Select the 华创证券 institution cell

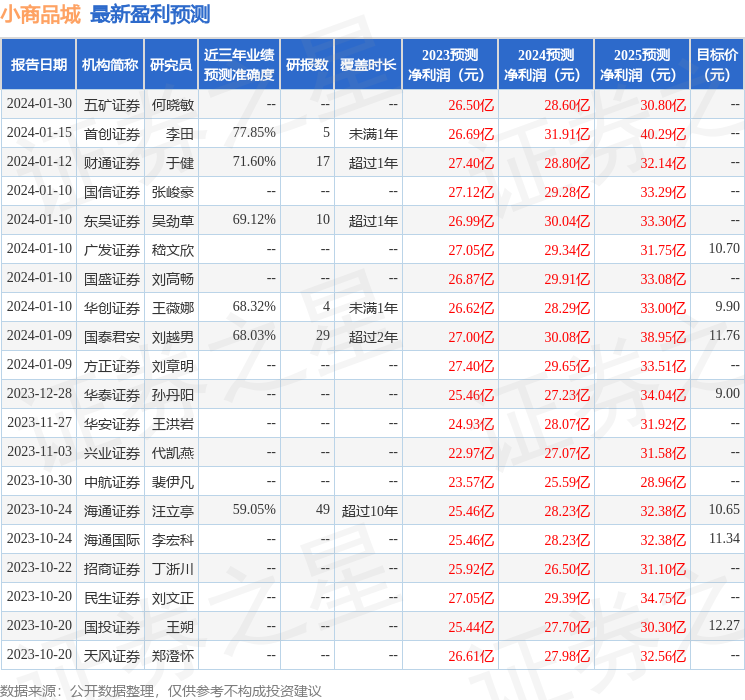click(x=112, y=308)
